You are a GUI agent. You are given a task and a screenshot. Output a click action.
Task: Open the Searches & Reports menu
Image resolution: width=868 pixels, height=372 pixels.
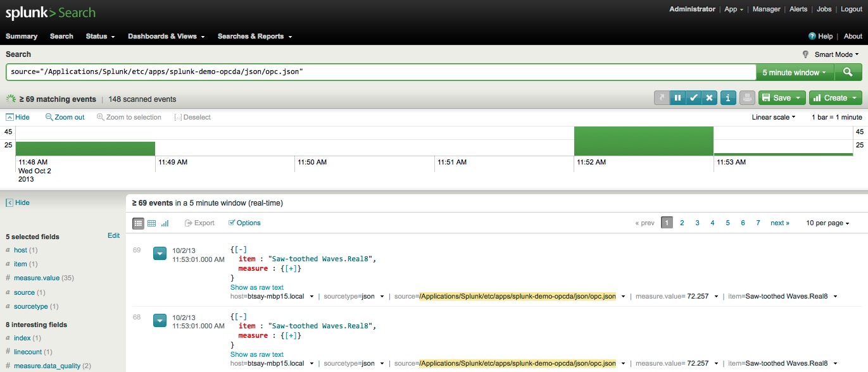[x=255, y=36]
